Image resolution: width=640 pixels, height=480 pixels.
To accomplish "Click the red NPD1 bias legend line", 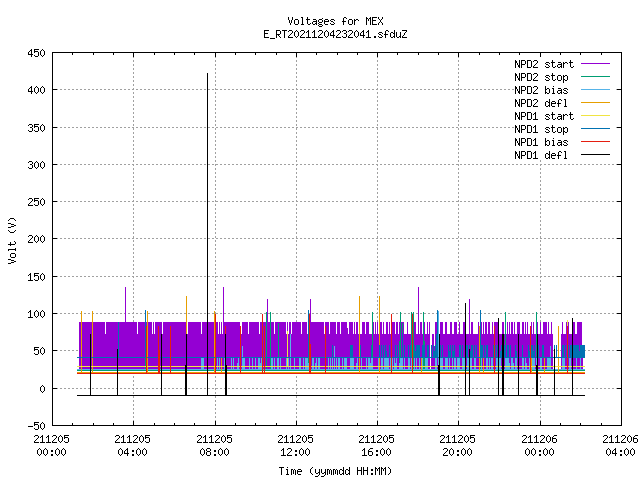I will pos(596,142).
